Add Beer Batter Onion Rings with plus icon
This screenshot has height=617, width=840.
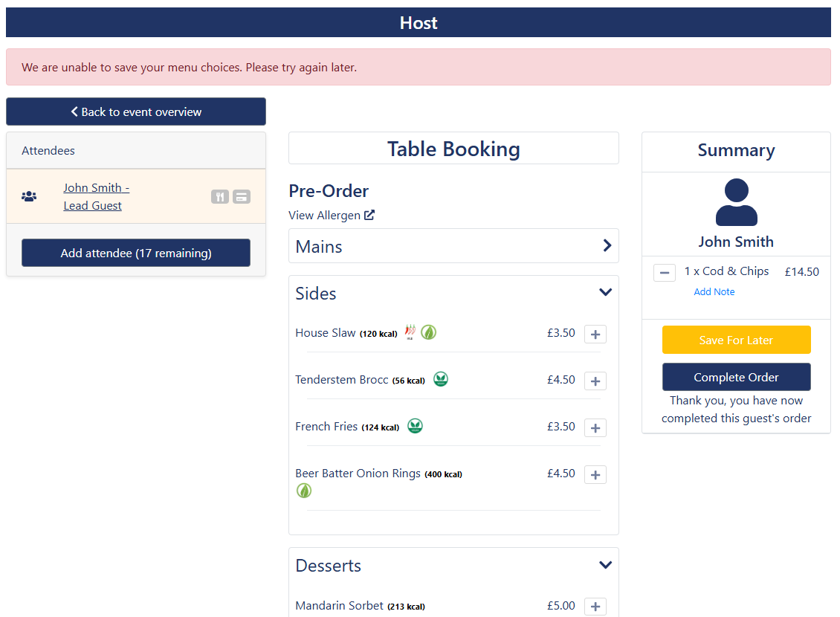pos(595,475)
